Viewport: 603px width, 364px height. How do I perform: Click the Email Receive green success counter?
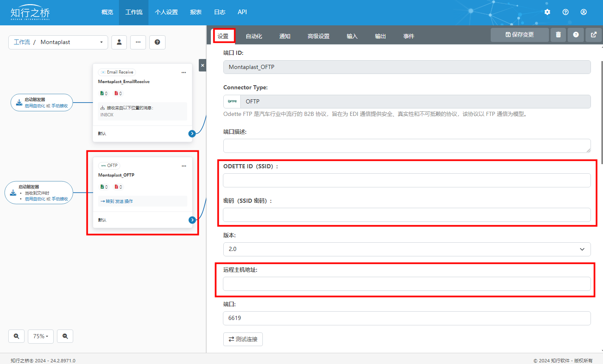(104, 93)
